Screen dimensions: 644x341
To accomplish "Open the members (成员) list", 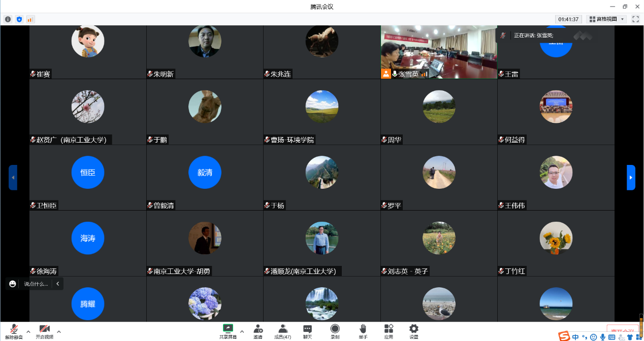I will pos(282,331).
